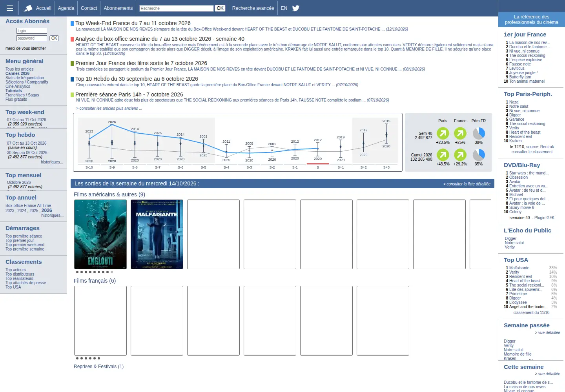Open the Tutoriels link in Menu général

14,91
